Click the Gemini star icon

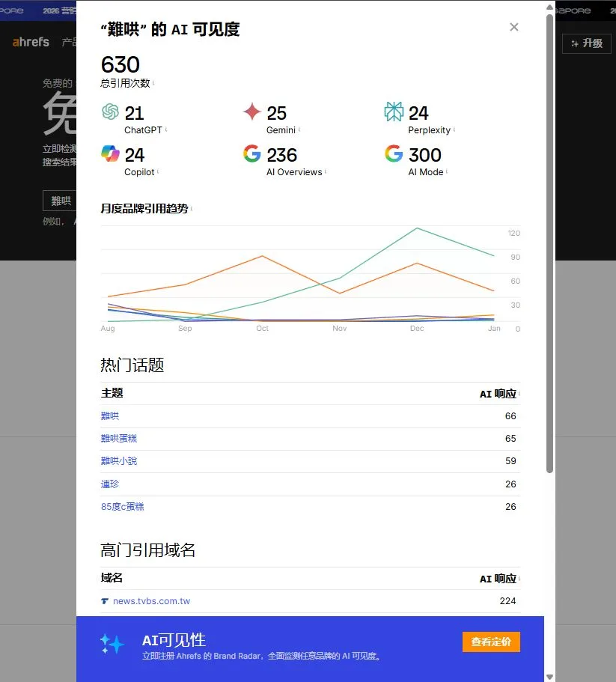252,112
